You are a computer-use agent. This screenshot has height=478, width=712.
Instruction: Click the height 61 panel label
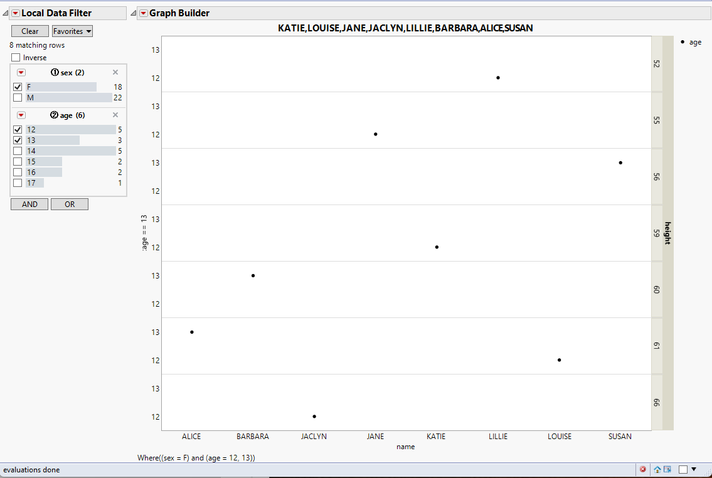(x=657, y=346)
